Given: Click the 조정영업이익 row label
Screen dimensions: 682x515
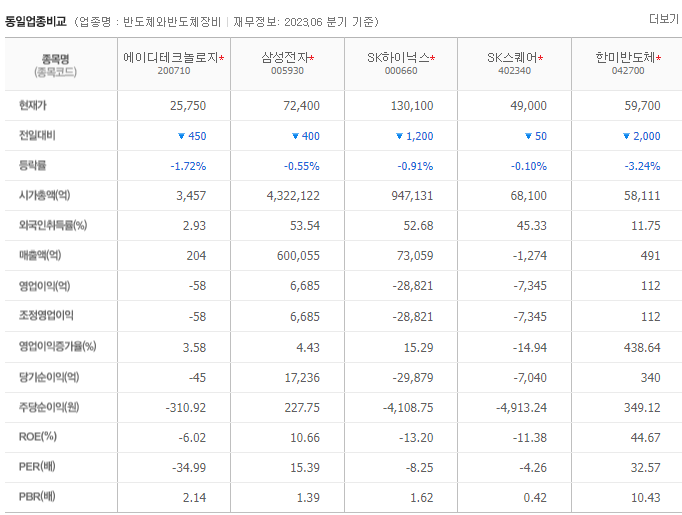Looking at the screenshot, I should point(46,316).
